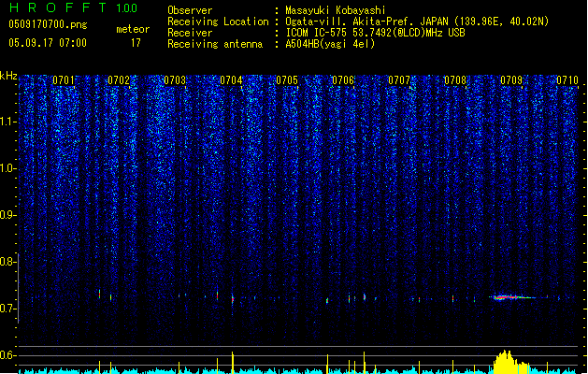Click the 'meteor' label above the count
This screenshot has height=374, width=588.
(133, 29)
